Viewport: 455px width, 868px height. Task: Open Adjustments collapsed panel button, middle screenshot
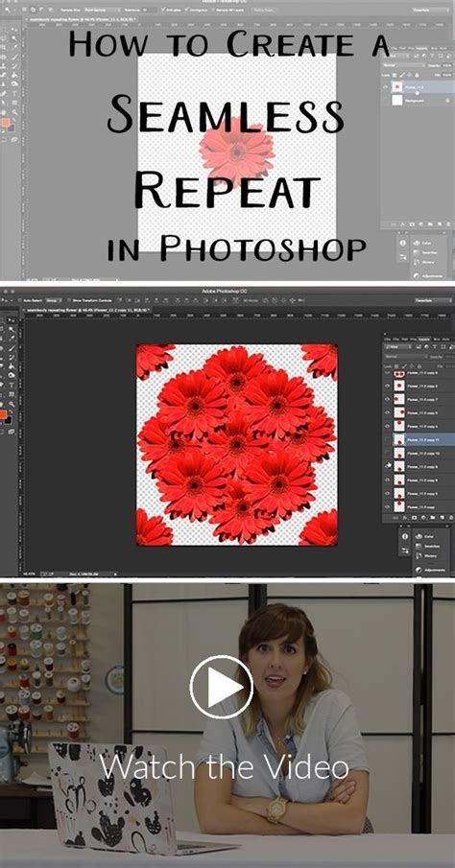tap(431, 570)
